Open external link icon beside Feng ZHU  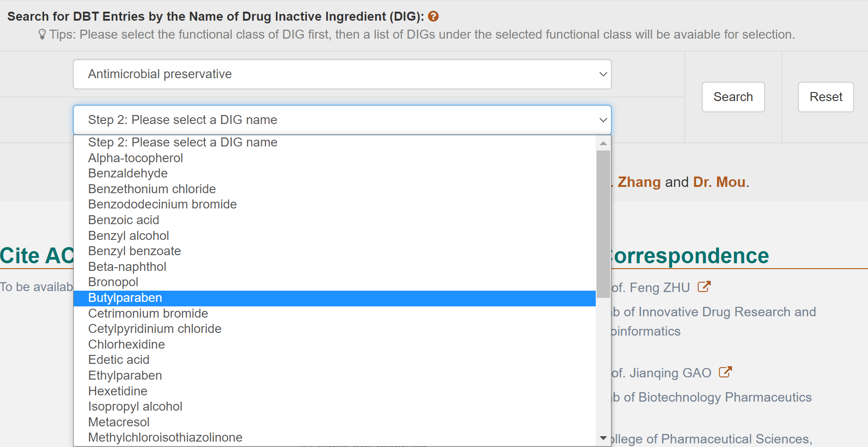click(704, 287)
